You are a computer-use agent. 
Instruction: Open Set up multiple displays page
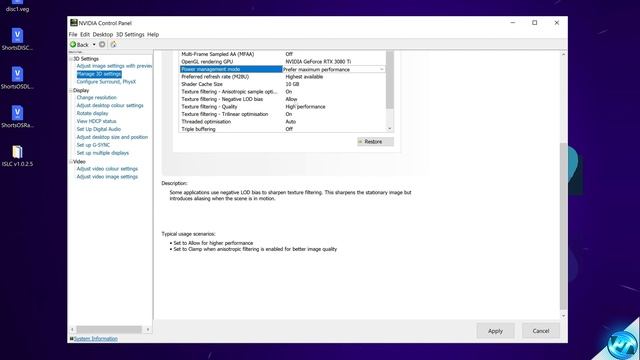[102, 153]
